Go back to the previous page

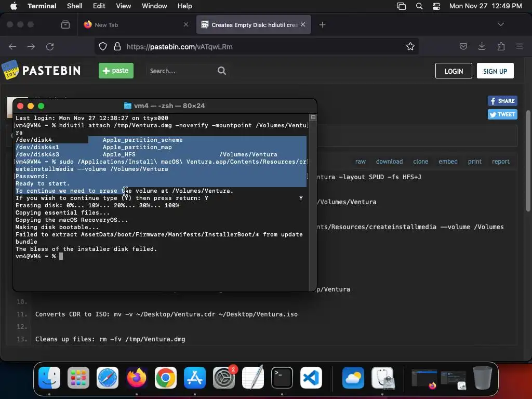[x=12, y=46]
